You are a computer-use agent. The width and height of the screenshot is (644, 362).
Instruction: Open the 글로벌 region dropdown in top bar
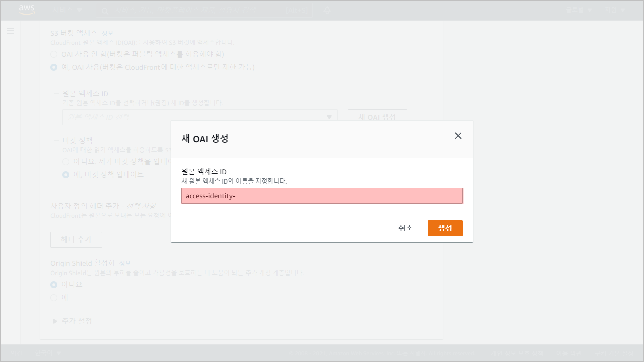[579, 10]
